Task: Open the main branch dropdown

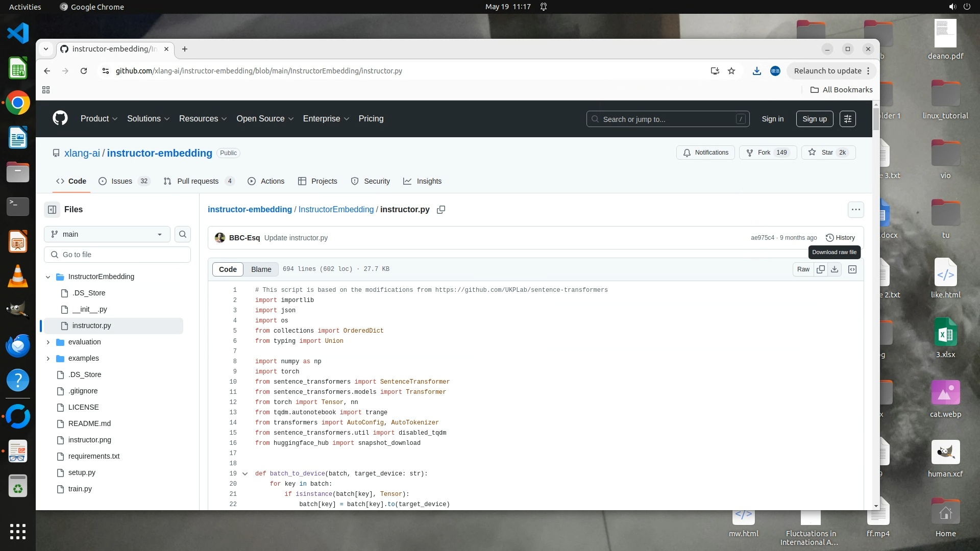Action: click(107, 234)
